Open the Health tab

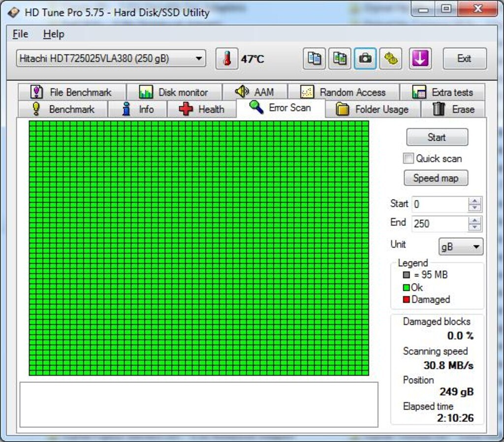pyautogui.click(x=202, y=109)
